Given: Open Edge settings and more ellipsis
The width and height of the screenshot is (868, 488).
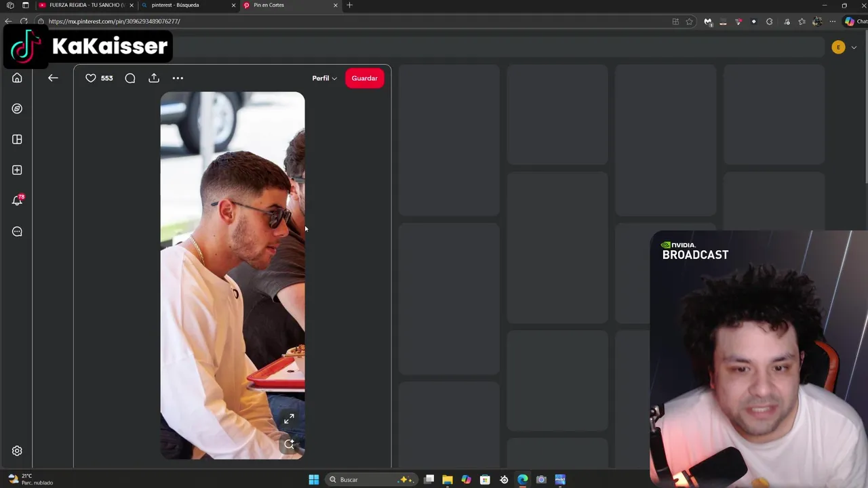Looking at the screenshot, I should point(833,21).
